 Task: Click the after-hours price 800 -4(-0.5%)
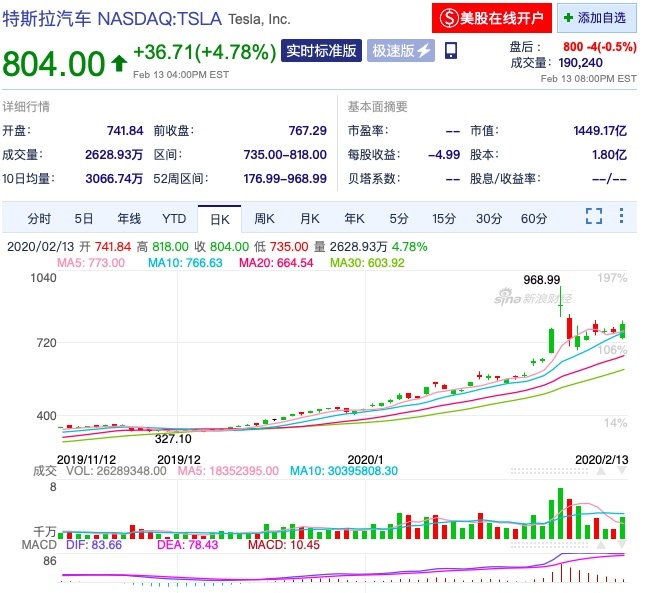coord(600,47)
